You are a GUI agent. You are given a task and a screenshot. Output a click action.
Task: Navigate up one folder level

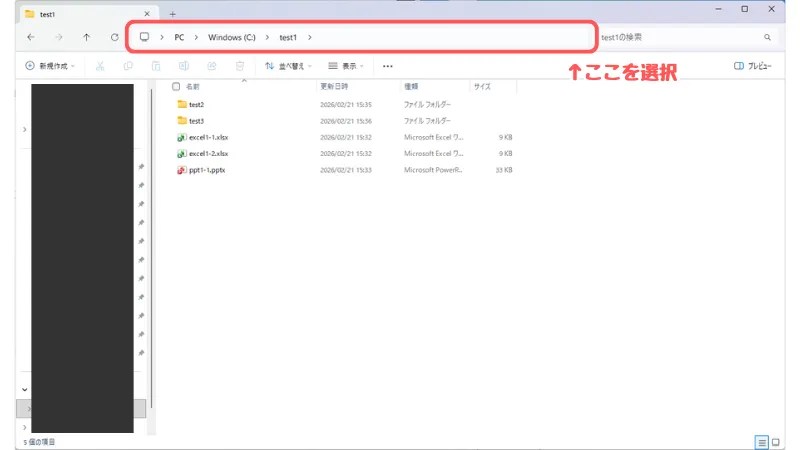[86, 37]
